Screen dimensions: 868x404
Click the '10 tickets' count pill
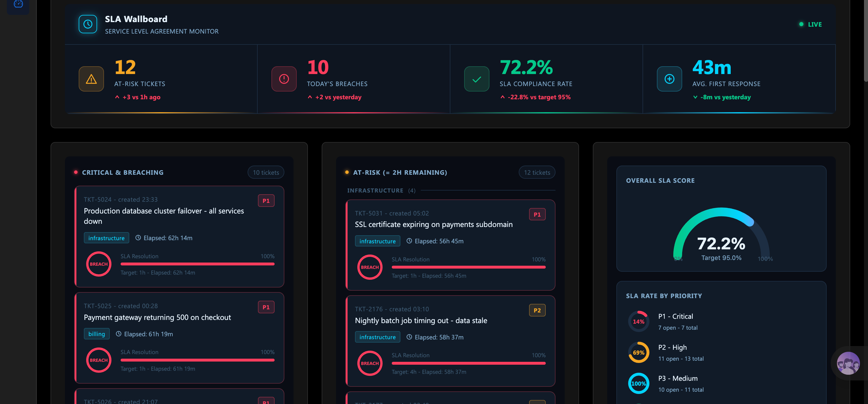click(x=266, y=172)
